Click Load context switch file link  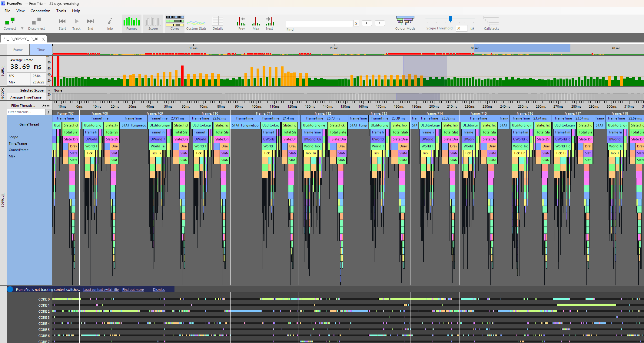click(101, 290)
